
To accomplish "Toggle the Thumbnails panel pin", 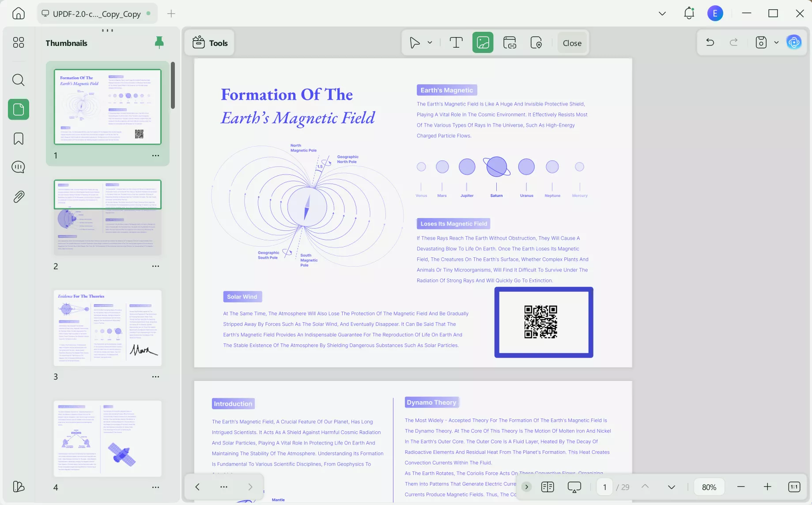I will click(x=159, y=42).
